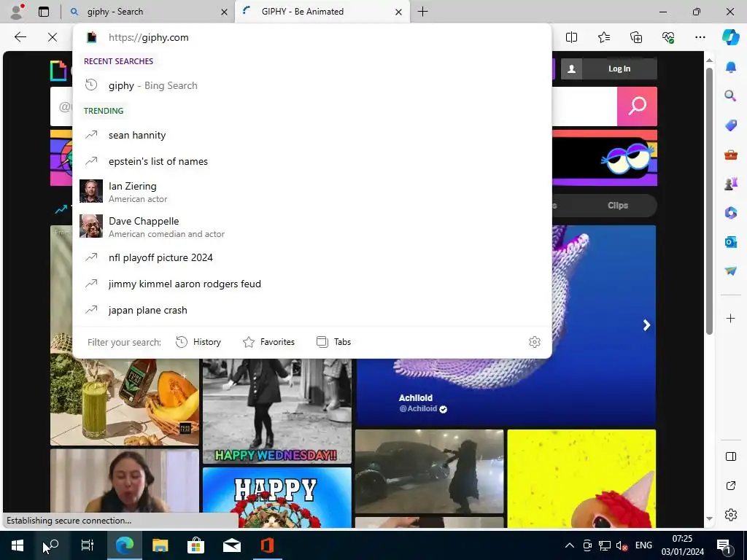Open the Mail app from taskbar
Image resolution: width=747 pixels, height=560 pixels.
[231, 545]
